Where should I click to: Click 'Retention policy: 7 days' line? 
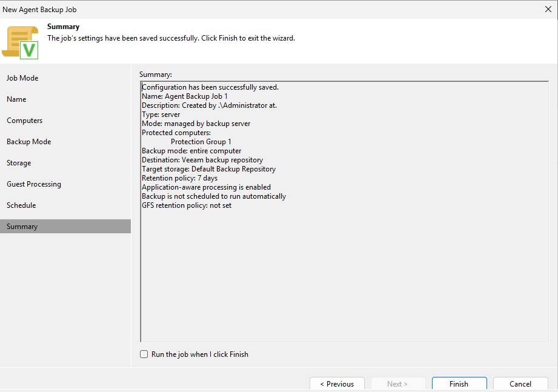180,178
